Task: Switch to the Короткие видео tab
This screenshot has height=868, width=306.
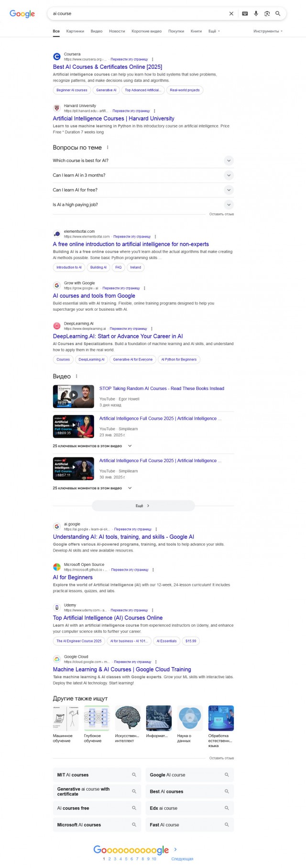Action: click(147, 31)
